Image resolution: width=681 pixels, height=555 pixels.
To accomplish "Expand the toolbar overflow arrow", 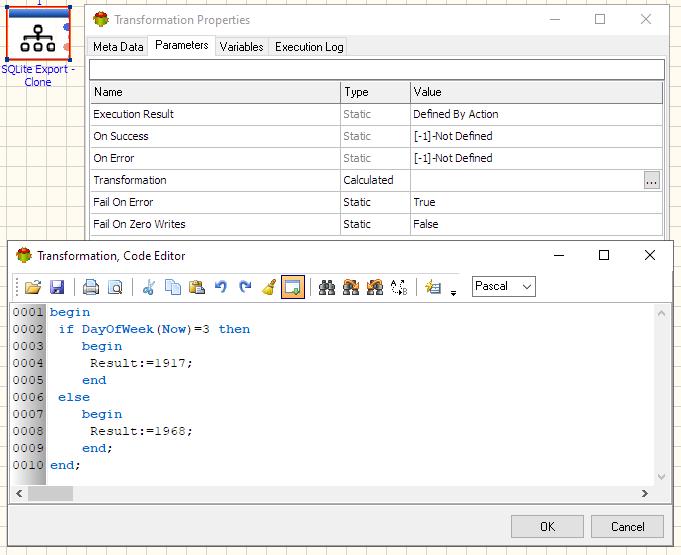I will coord(453,293).
